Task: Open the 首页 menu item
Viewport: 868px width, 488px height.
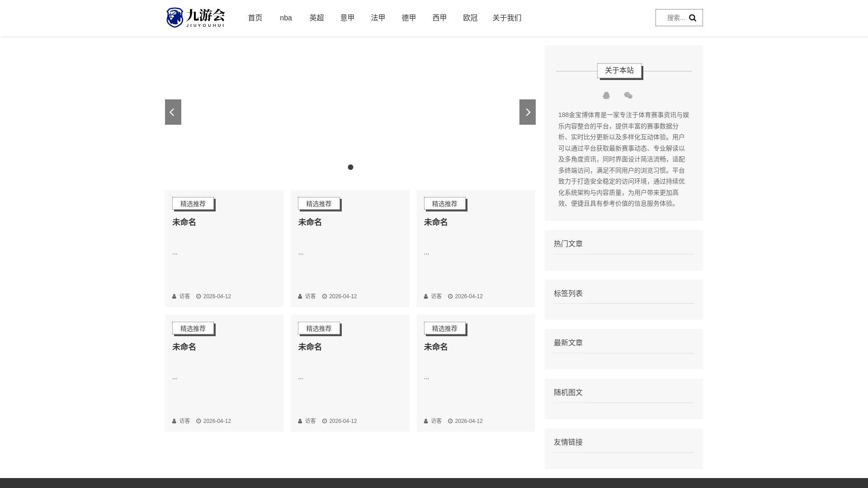Action: click(x=255, y=18)
